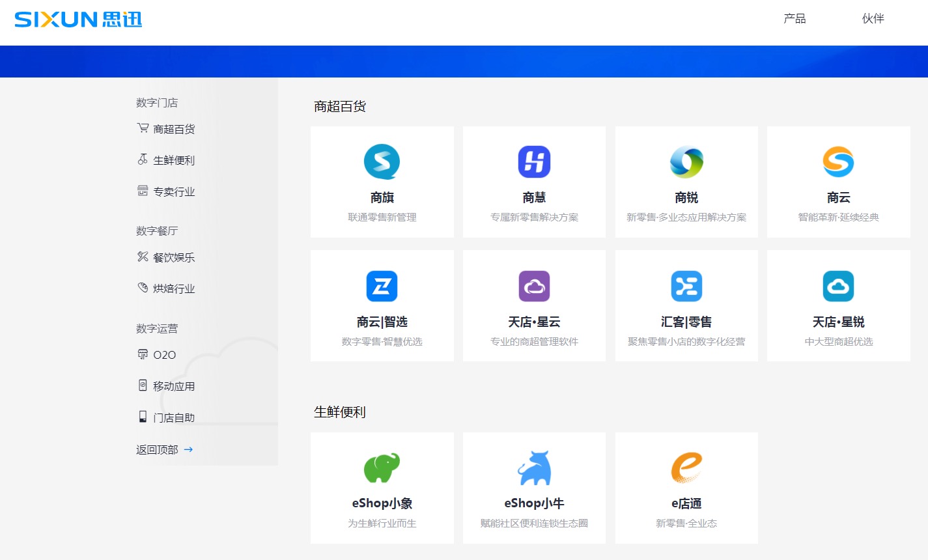Screen dimensions: 928x560
Task: Open the 天店•星云 purple cloud icon
Action: point(534,286)
